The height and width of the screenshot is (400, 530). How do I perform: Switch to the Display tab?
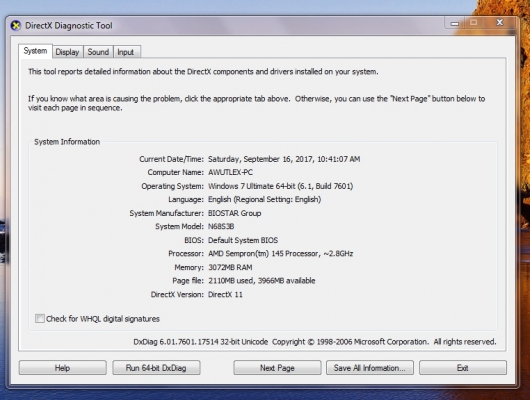point(68,52)
